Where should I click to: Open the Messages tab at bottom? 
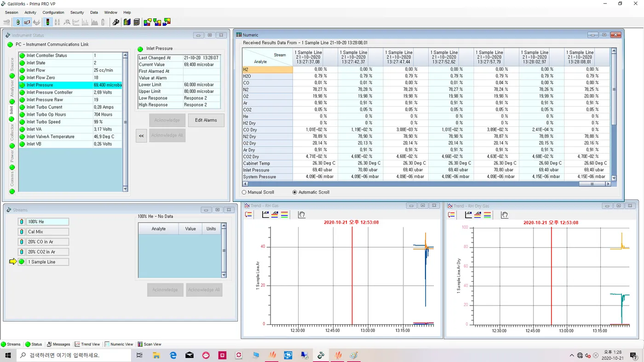pos(58,344)
